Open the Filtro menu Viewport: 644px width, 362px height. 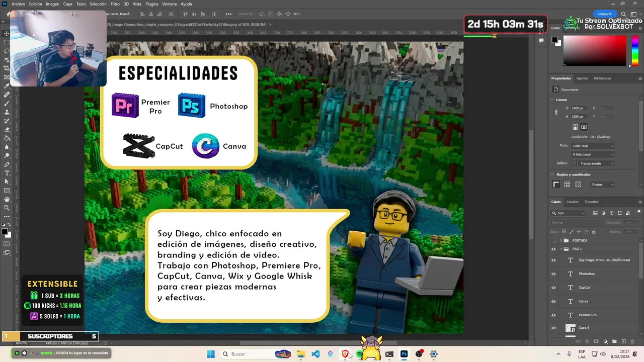pyautogui.click(x=115, y=4)
